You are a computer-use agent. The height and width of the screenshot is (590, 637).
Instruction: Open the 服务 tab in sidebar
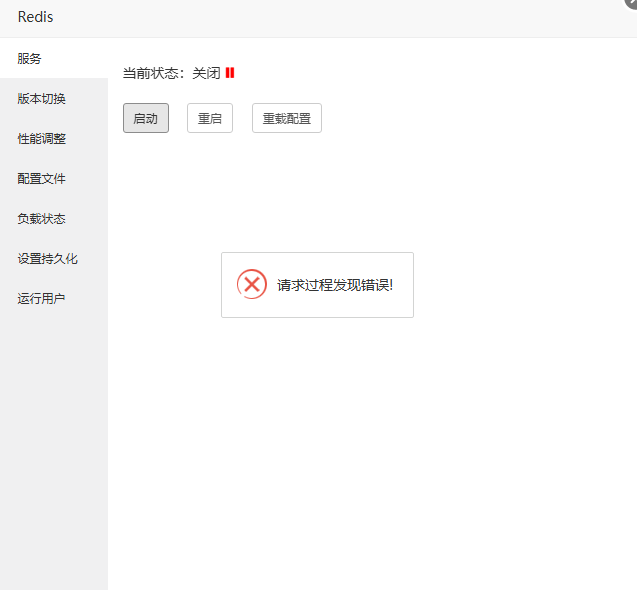[x=30, y=59]
